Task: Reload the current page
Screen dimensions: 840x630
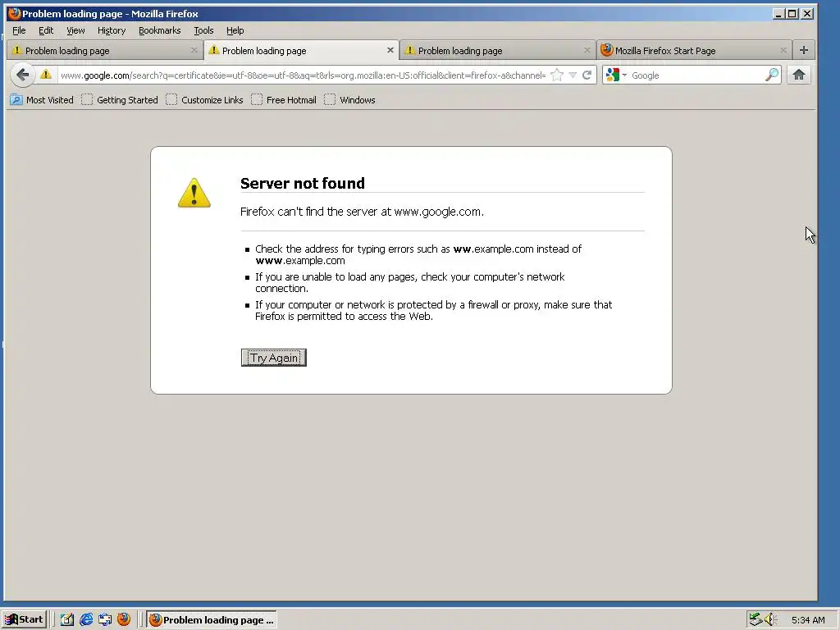Action: pos(587,75)
